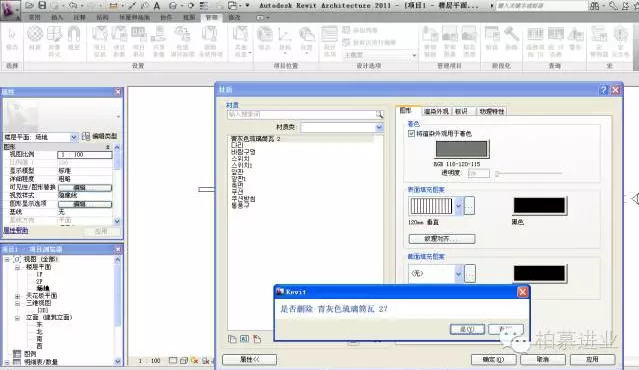
Task: Click Purge Unused ribbon icon
Action: (x=210, y=41)
